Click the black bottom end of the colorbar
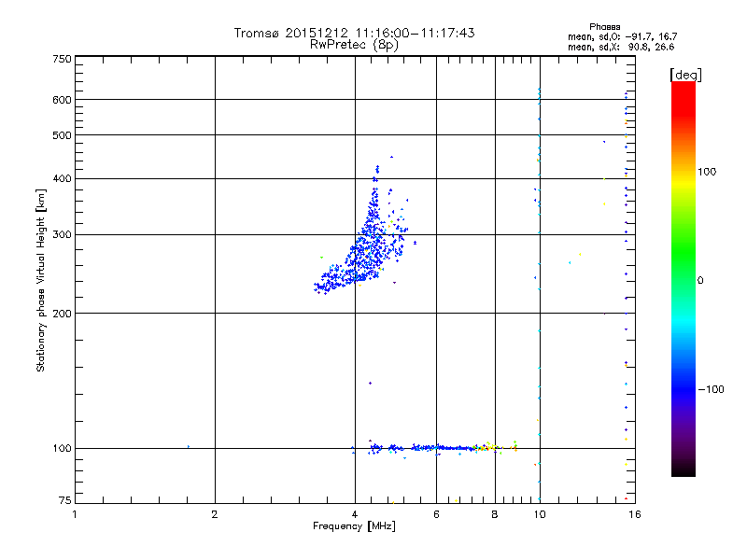 coord(684,469)
